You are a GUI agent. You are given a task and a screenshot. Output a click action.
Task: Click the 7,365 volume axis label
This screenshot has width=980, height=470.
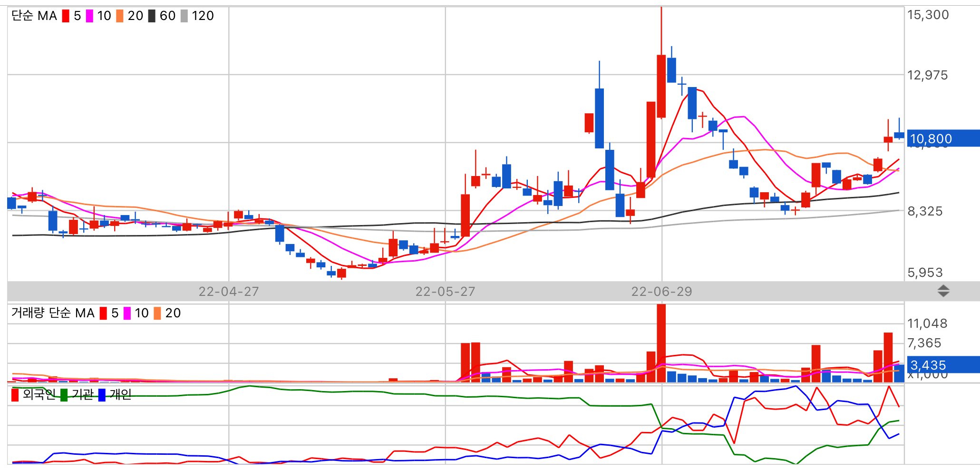point(924,343)
